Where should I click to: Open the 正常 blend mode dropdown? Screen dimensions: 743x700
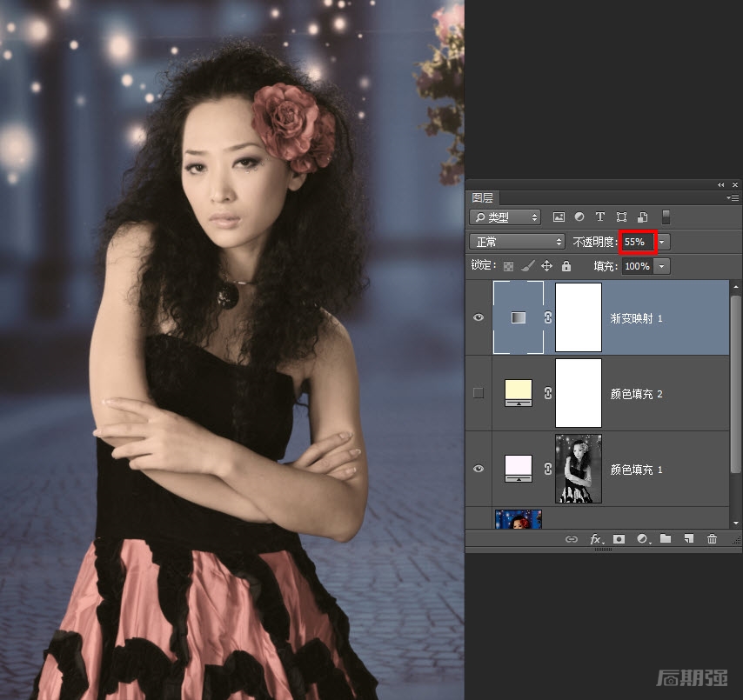pyautogui.click(x=517, y=241)
